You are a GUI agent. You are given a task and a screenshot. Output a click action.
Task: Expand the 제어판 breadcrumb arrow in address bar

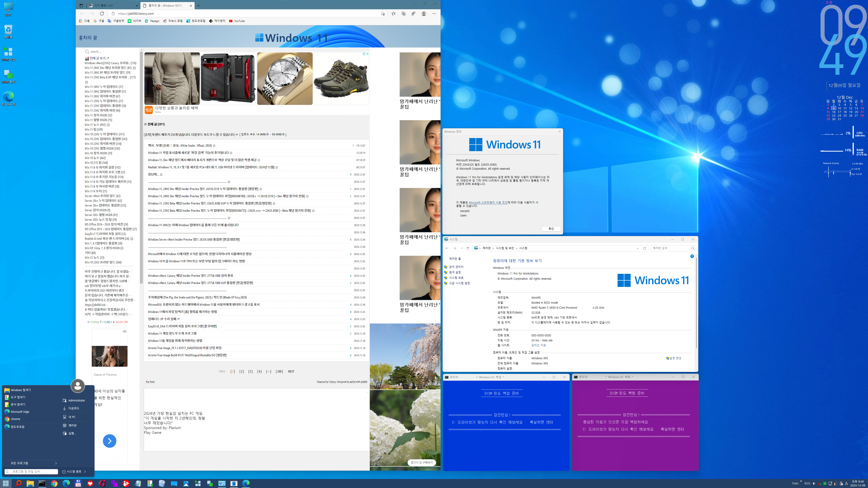[x=493, y=248]
